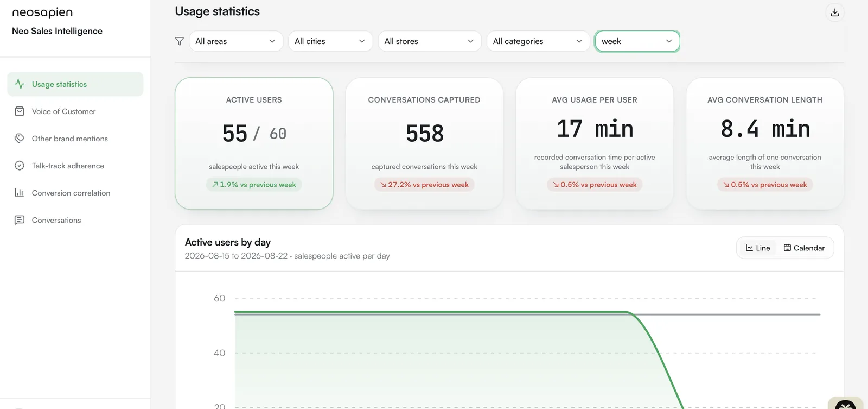The height and width of the screenshot is (409, 868).
Task: Click the Neo Sales Intelligence title
Action: tap(57, 31)
